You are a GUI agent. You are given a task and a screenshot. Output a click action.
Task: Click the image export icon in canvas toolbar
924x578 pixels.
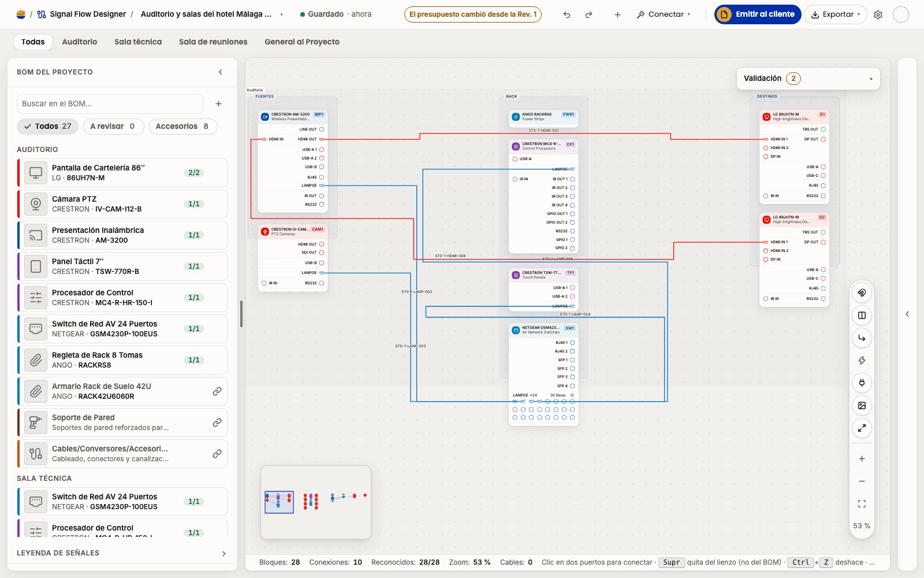(862, 406)
